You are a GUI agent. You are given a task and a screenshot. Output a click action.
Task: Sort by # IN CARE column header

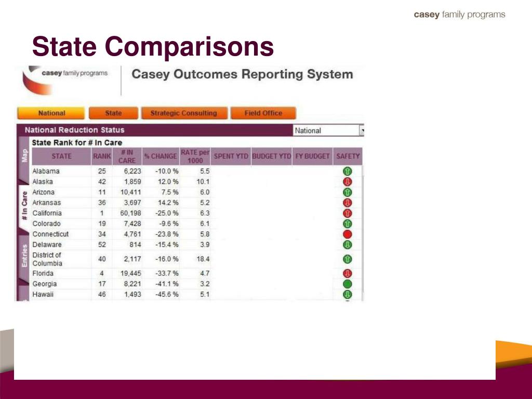pos(127,156)
